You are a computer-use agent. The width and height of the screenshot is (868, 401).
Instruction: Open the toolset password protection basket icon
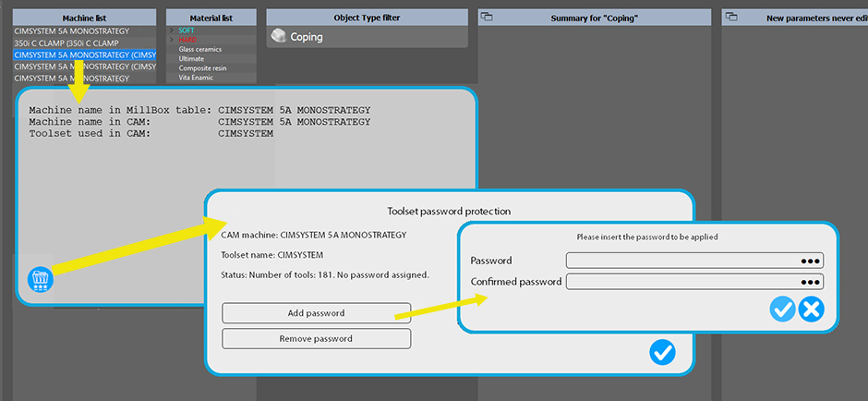click(x=41, y=280)
